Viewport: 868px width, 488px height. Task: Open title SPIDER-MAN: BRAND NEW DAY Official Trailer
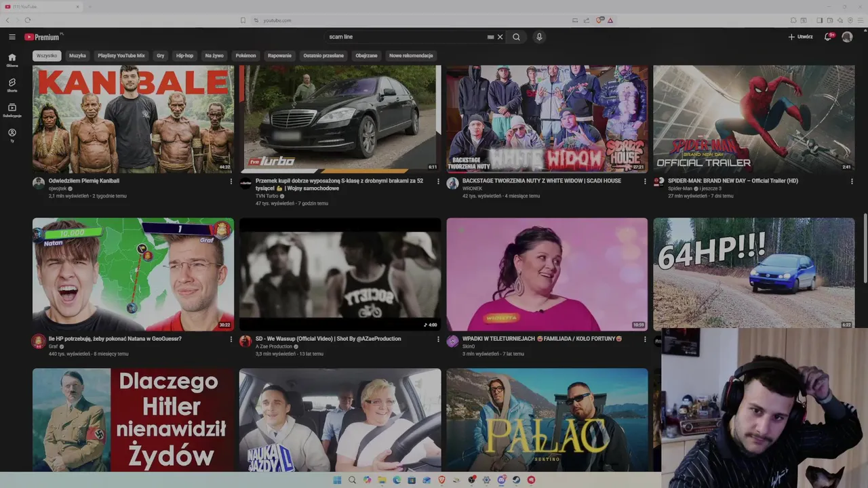[733, 181]
